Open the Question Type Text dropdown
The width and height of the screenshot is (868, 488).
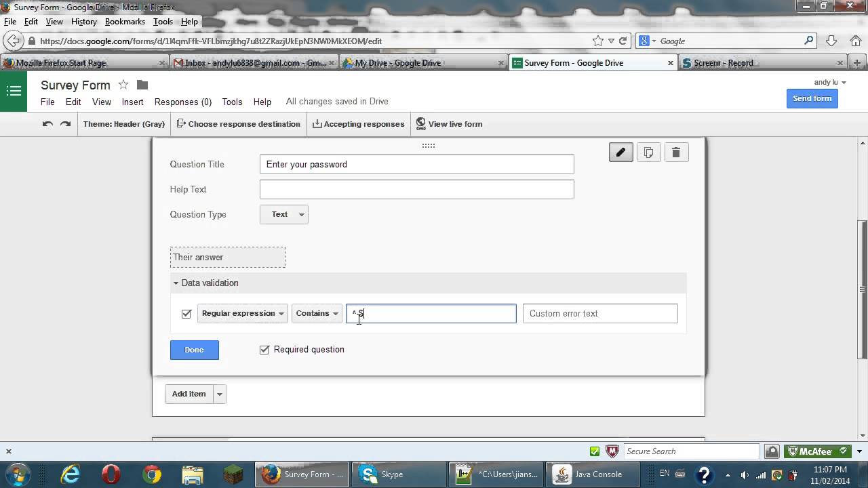(284, 214)
